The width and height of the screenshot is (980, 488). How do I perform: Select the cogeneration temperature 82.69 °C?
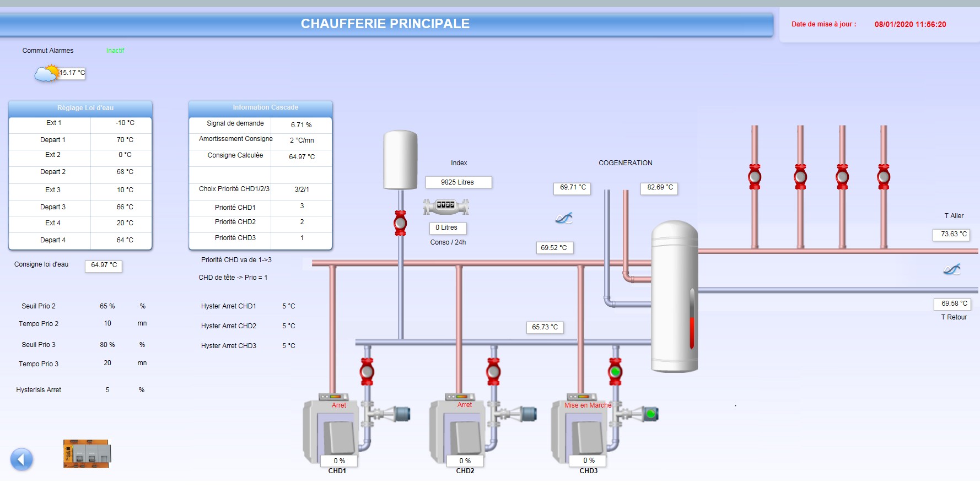(659, 188)
